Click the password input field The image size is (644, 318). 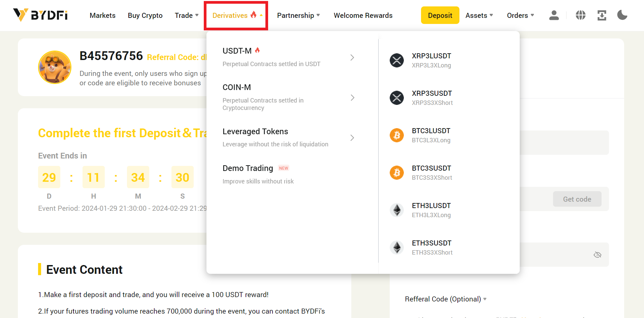[556, 255]
